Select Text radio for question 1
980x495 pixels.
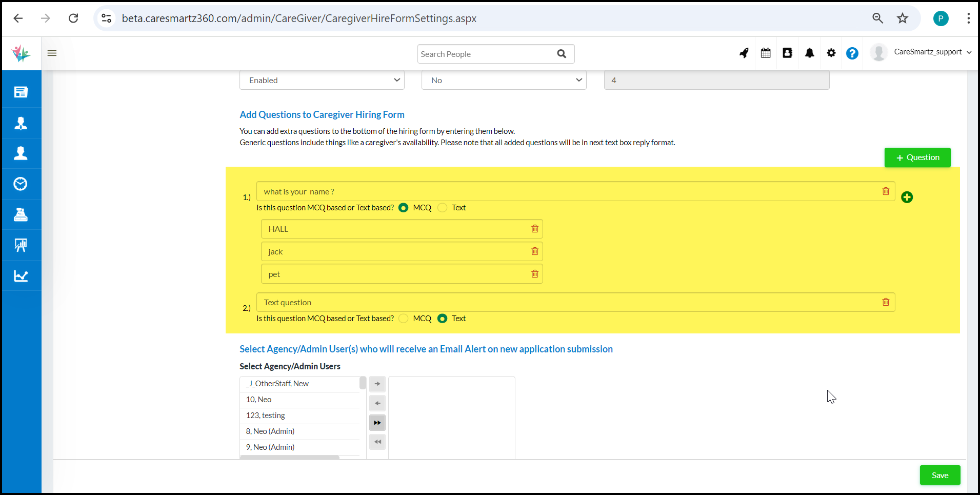[443, 208]
